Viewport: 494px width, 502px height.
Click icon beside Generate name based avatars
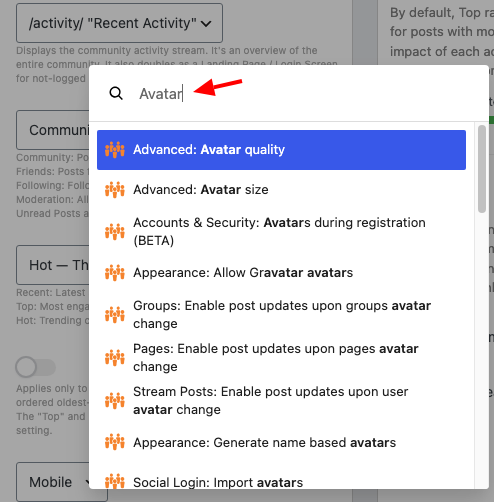click(x=115, y=442)
